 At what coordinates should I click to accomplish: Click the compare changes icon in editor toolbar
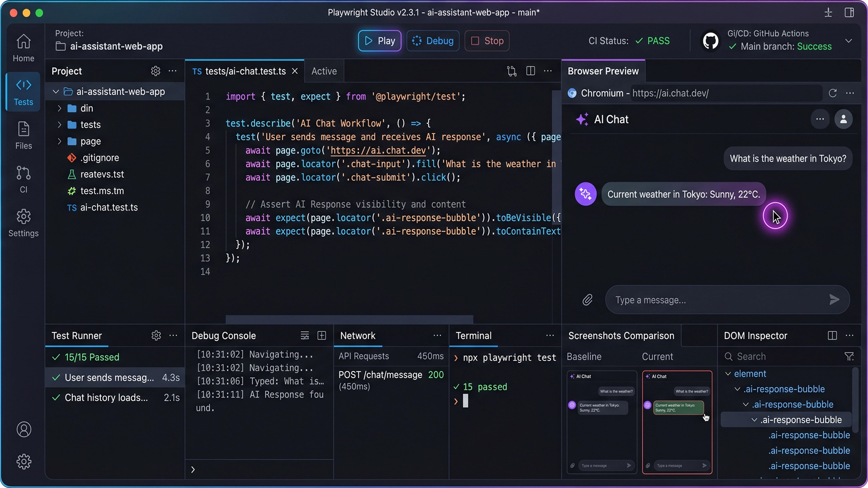512,71
